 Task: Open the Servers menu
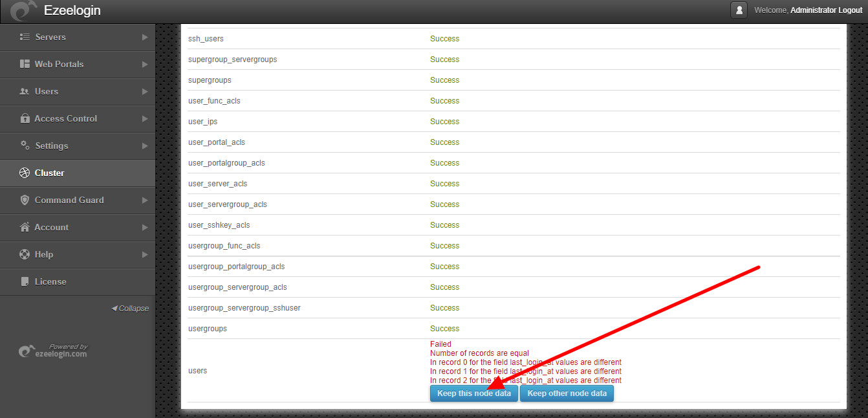point(78,38)
